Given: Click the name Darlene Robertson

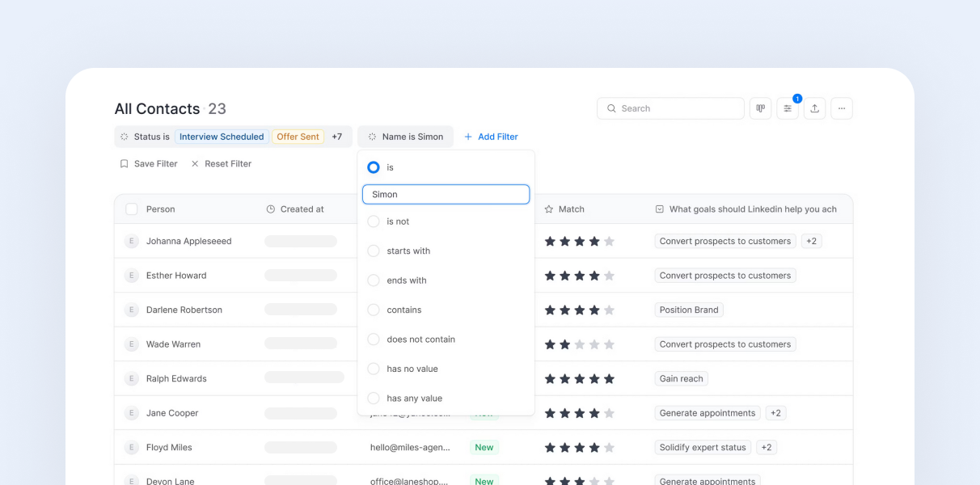Looking at the screenshot, I should coord(184,310).
